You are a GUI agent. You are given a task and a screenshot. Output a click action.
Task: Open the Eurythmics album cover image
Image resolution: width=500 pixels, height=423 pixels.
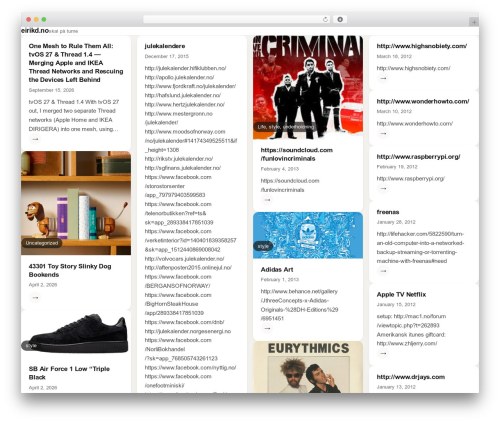[x=308, y=367]
